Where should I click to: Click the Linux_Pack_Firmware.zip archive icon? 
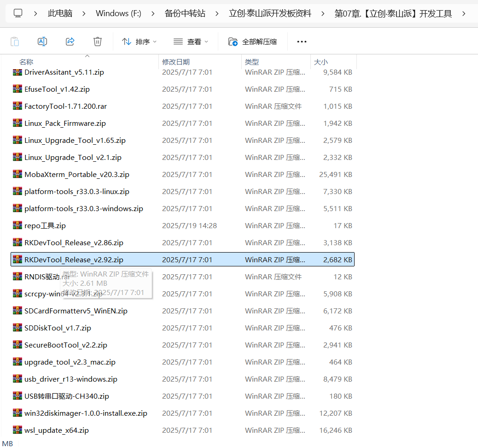pos(17,123)
